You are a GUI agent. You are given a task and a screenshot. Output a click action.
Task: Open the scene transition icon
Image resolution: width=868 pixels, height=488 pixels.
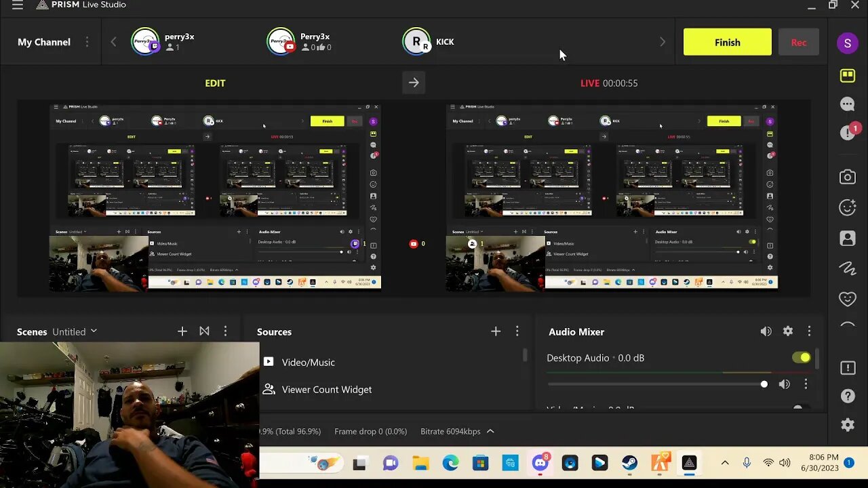pos(204,331)
